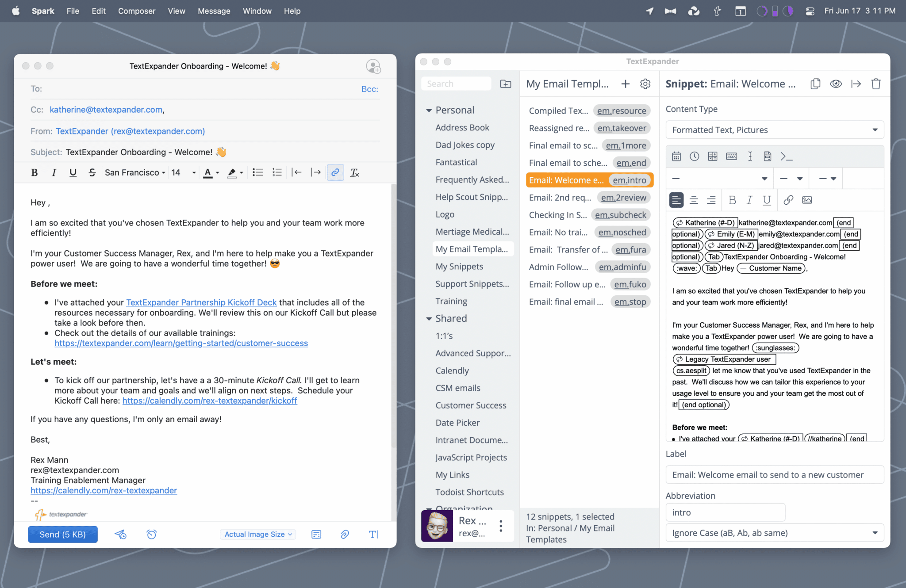Toggle the text formatting bar icon
Viewport: 906px width, 588px height.
point(374,535)
